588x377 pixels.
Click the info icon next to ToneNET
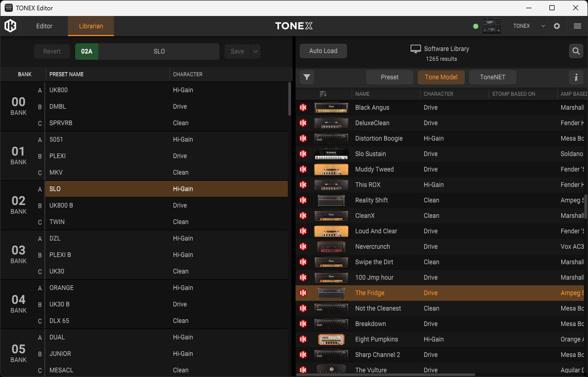click(576, 77)
